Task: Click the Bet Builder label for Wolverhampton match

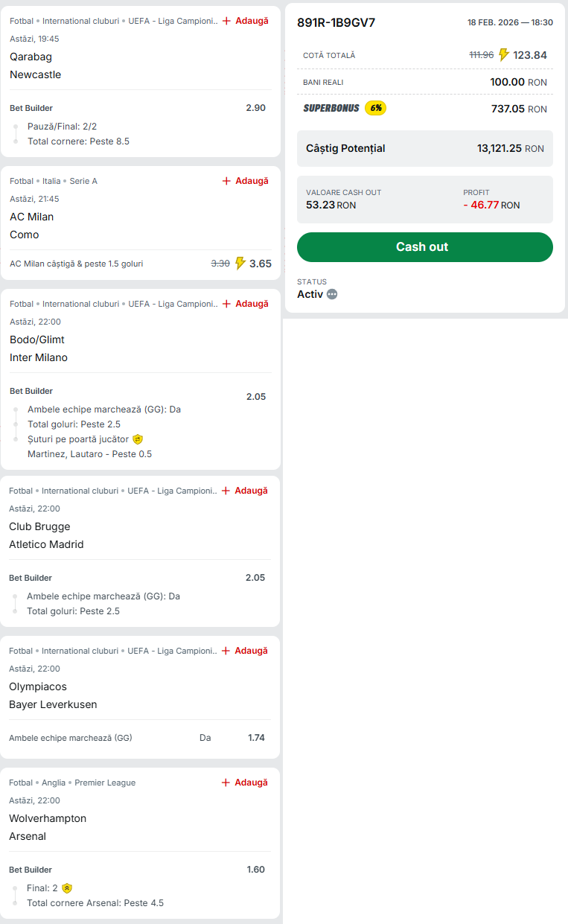Action: coord(31,870)
